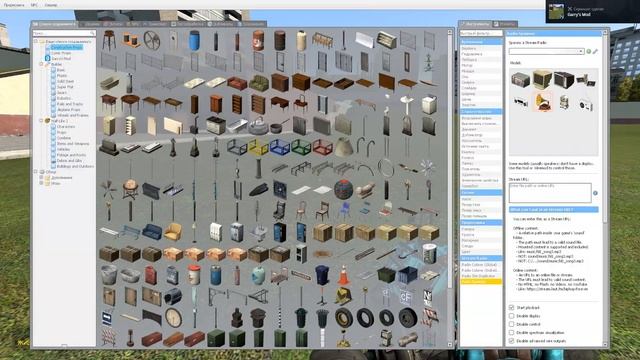Spawn the white washing machine prop
This screenshot has width=640, height=360.
(x=429, y=104)
